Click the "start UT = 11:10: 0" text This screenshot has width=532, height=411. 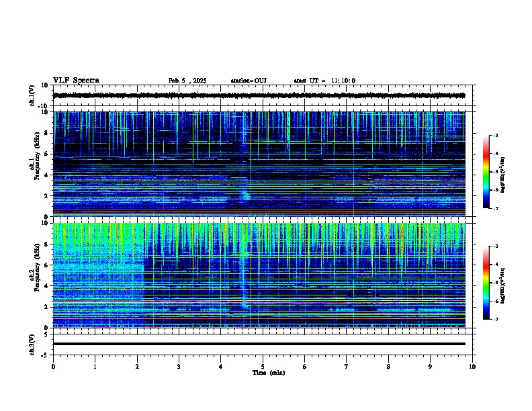(x=324, y=81)
